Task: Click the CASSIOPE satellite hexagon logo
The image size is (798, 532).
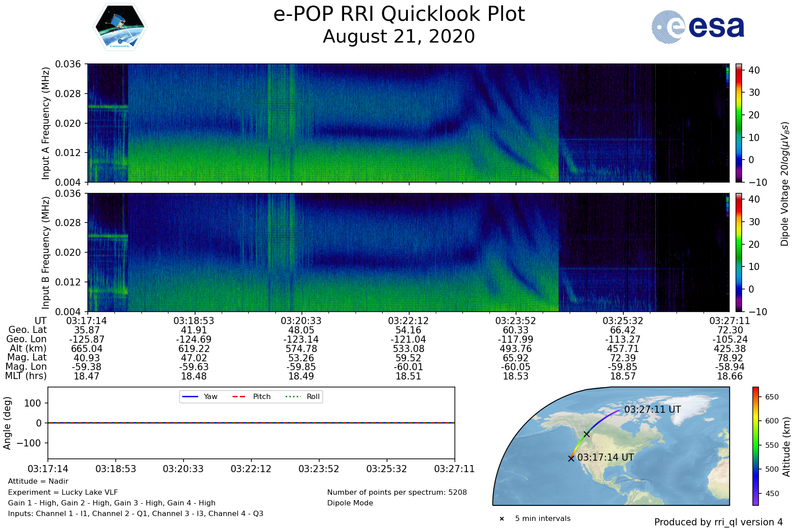Action: [x=120, y=27]
